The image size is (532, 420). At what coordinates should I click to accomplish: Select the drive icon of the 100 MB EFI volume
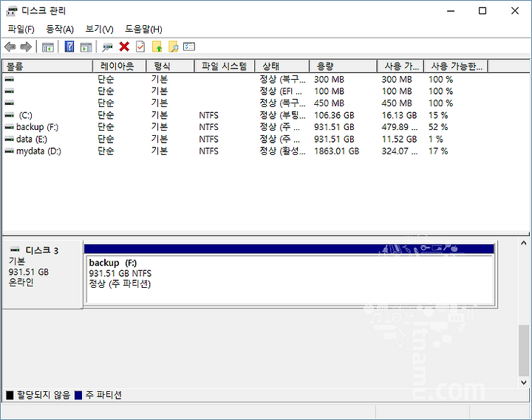tap(10, 92)
